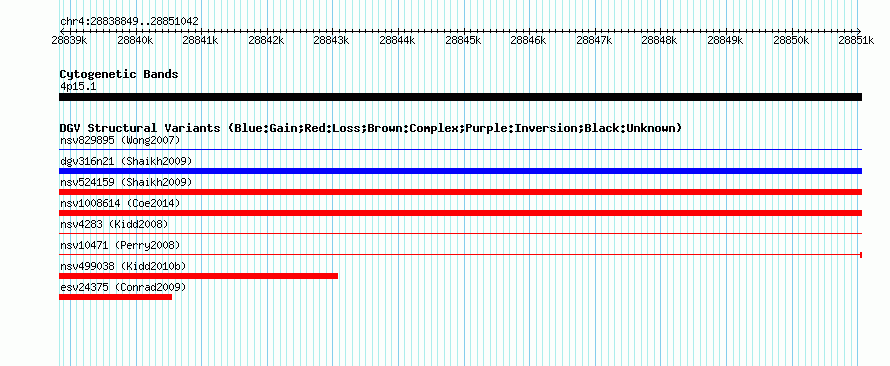This screenshot has width=890, height=366.
Task: Click the 28851k ruler tick label
Action: coord(857,40)
